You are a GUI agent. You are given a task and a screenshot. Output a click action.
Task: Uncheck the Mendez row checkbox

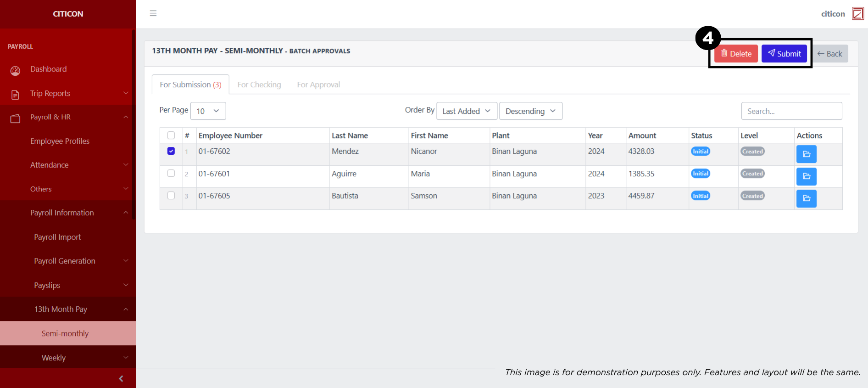click(x=171, y=151)
